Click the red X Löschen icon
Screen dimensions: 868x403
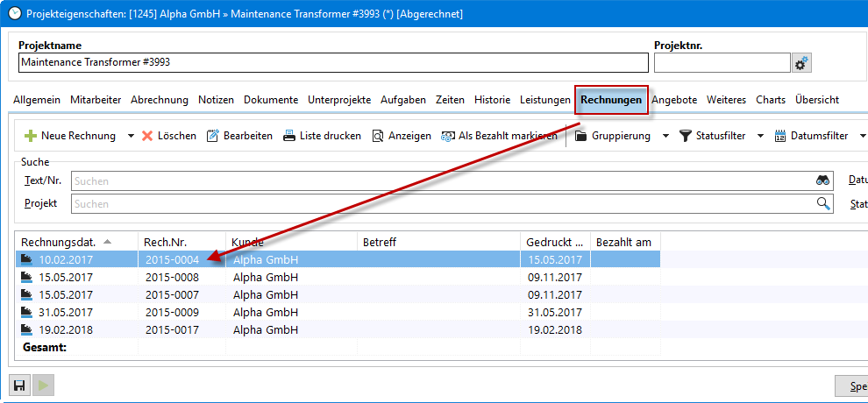[147, 136]
